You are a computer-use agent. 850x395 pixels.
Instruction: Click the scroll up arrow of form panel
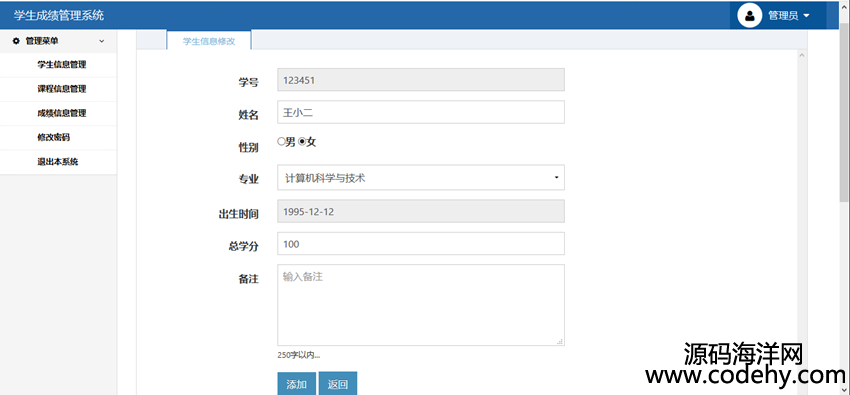[802, 55]
